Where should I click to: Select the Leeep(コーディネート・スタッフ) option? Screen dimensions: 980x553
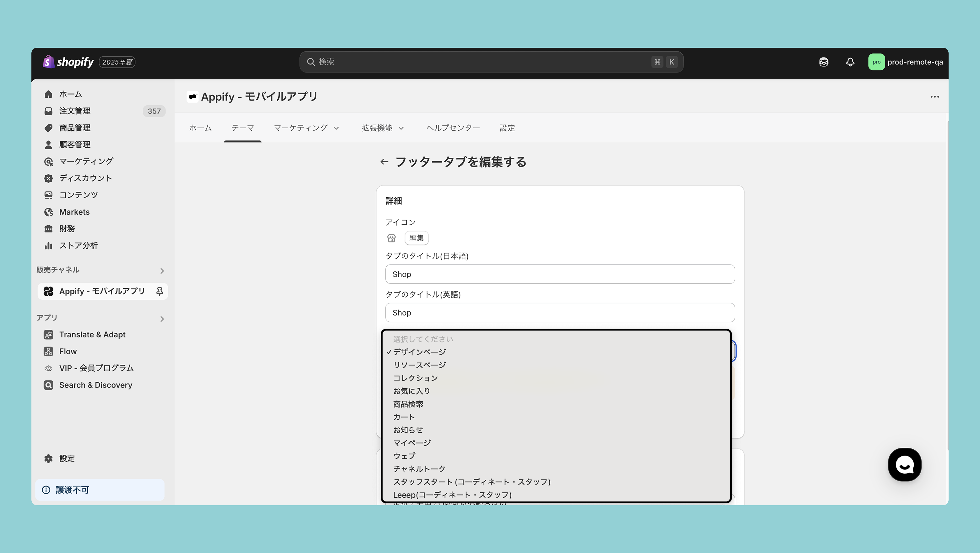[452, 495]
